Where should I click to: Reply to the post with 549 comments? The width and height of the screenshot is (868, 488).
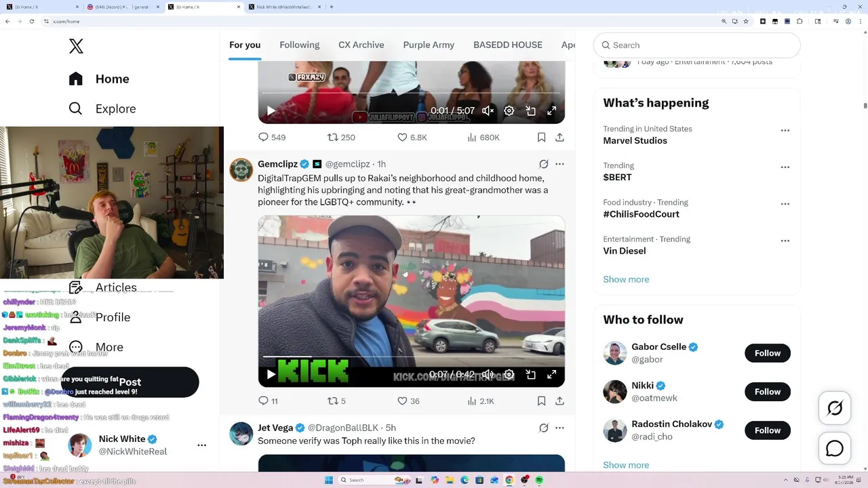(x=271, y=137)
